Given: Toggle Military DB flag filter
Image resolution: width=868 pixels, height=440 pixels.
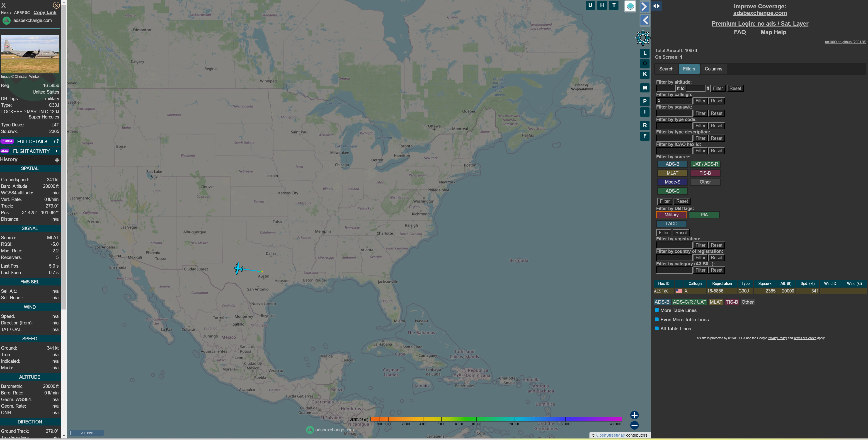Looking at the screenshot, I should (671, 215).
